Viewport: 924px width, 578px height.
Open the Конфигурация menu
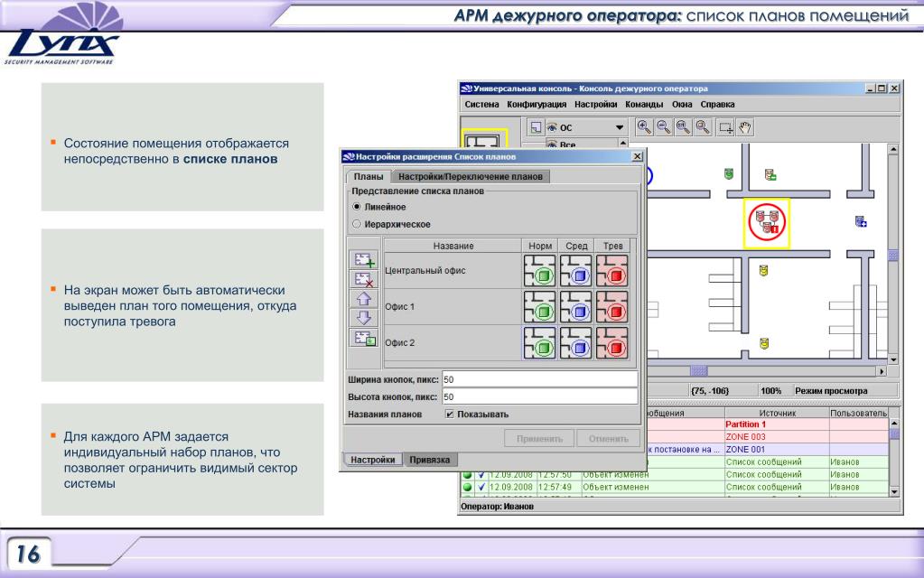point(537,104)
